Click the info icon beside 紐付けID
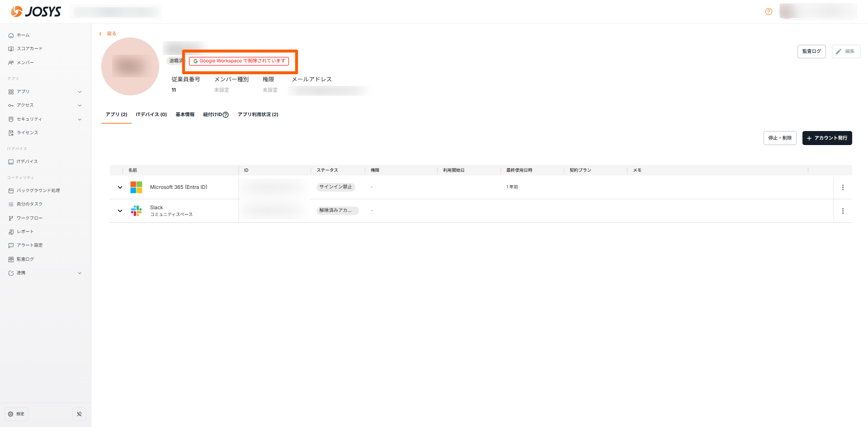 [226, 115]
